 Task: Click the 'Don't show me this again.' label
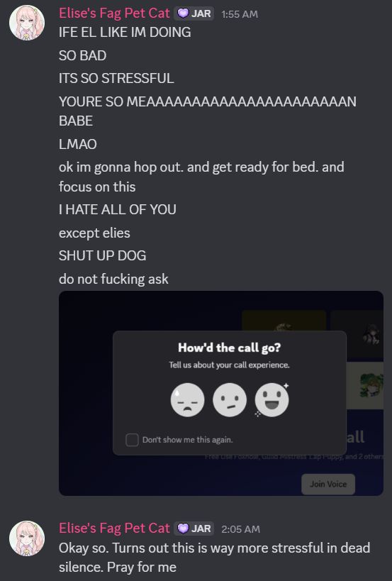coord(188,440)
